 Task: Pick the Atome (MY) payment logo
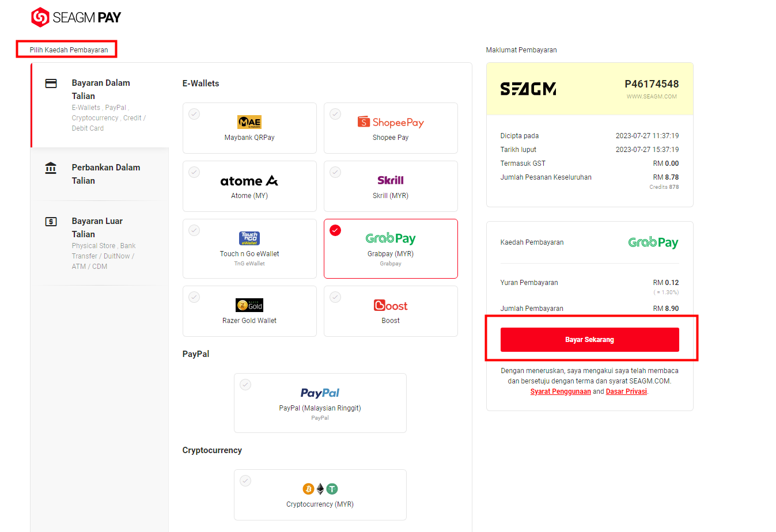[x=249, y=181]
